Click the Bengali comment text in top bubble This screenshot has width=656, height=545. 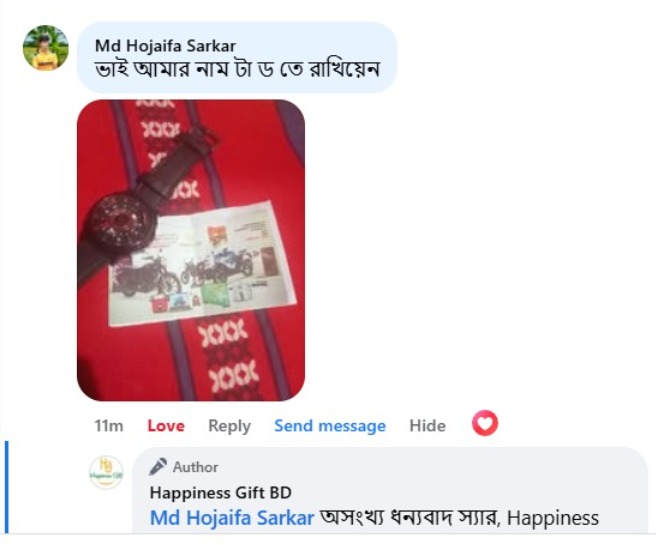click(237, 69)
